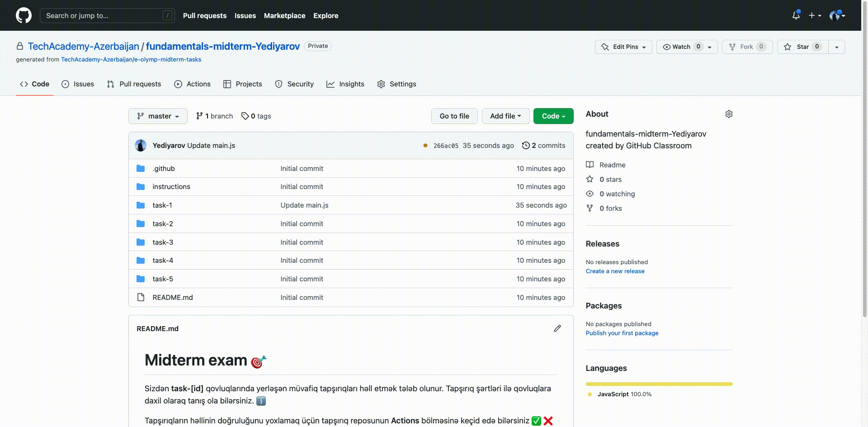
Task: Open the Add file dropdown
Action: point(505,116)
